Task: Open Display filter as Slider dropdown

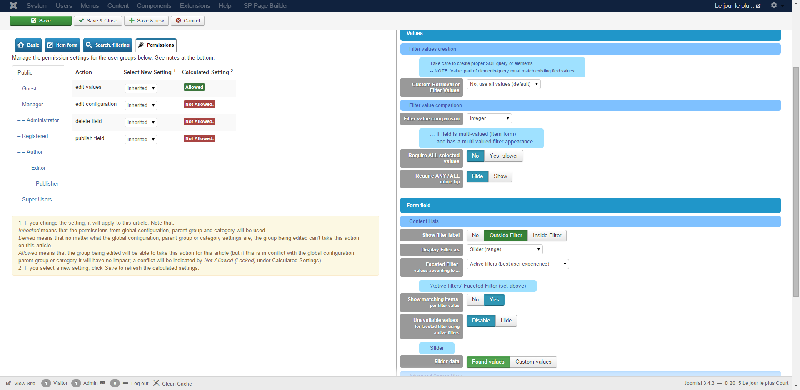Action: (505, 250)
